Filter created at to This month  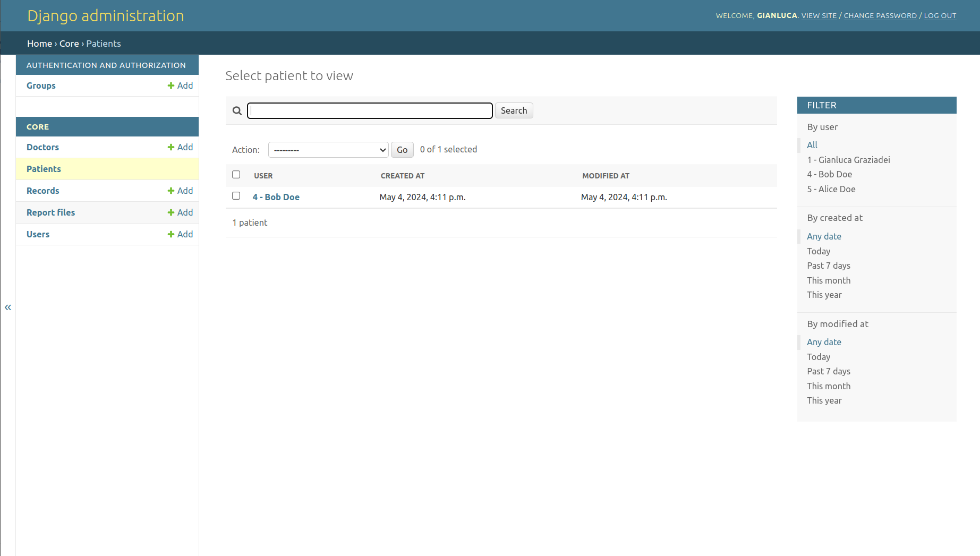tap(829, 280)
